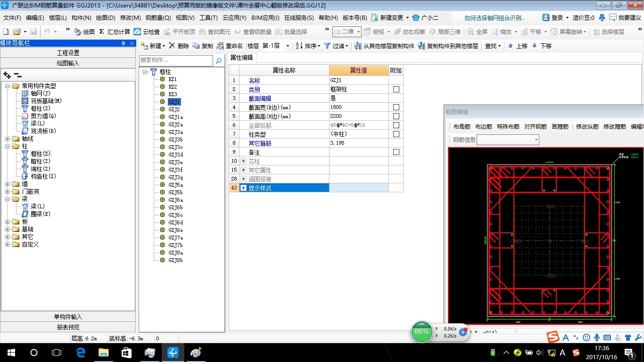Expand 显示样式 property group
644x362 pixels.
click(243, 188)
